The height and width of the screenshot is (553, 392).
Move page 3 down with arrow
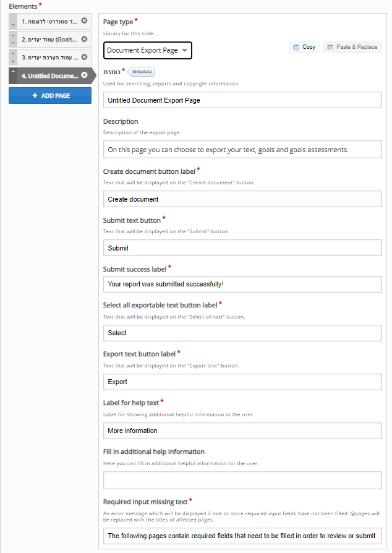(13, 61)
